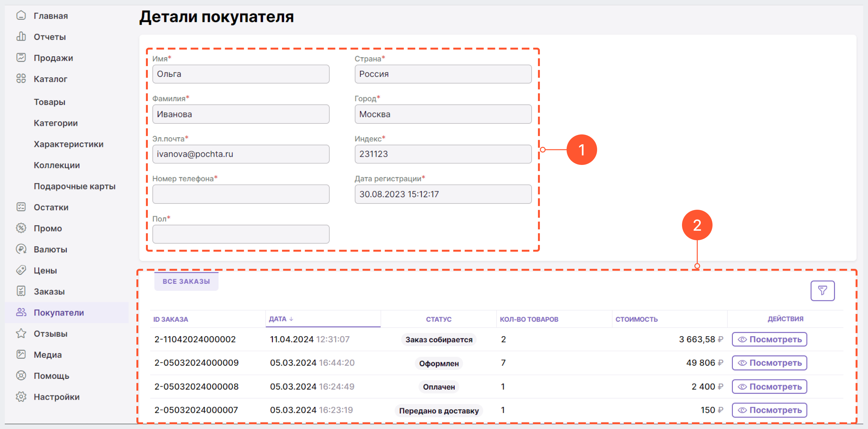Click the Главная home icon in sidebar
Viewport: 868px width, 429px height.
pos(21,16)
